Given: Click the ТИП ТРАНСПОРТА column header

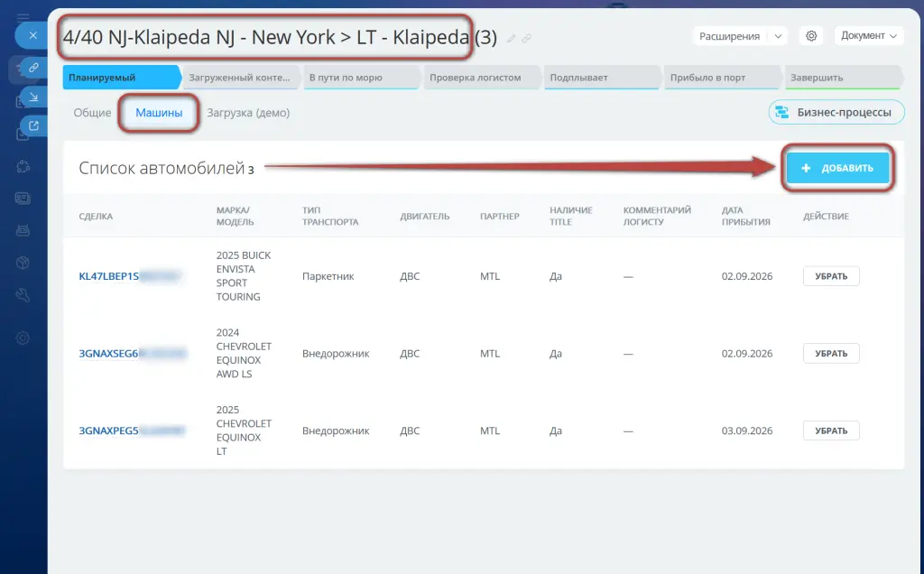Looking at the screenshot, I should tap(330, 217).
